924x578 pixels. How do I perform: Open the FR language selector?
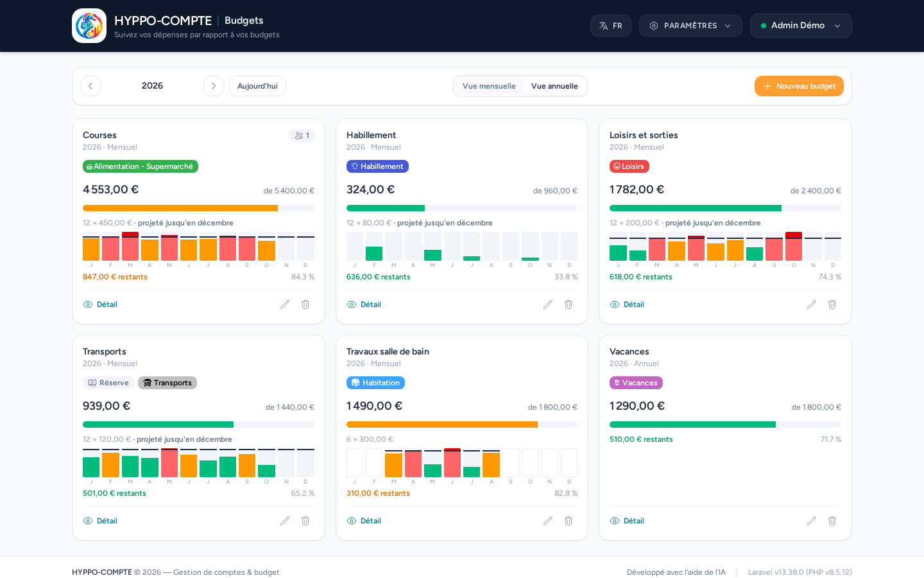[x=611, y=26]
